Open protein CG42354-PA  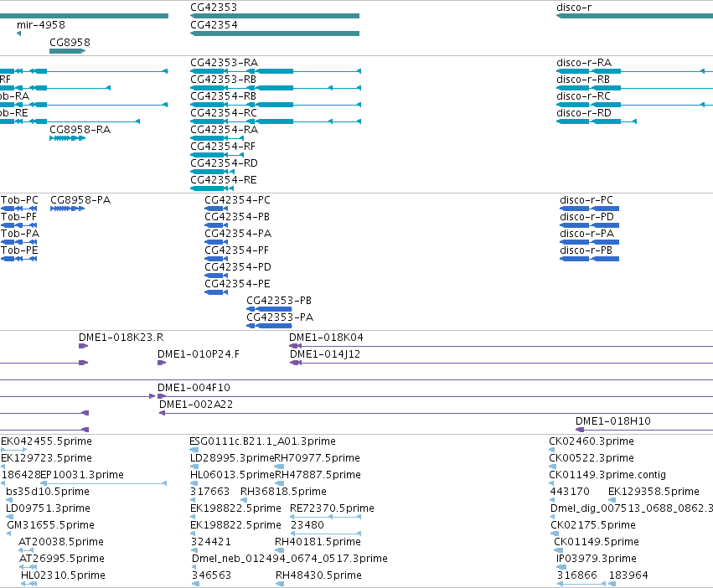coord(238,234)
